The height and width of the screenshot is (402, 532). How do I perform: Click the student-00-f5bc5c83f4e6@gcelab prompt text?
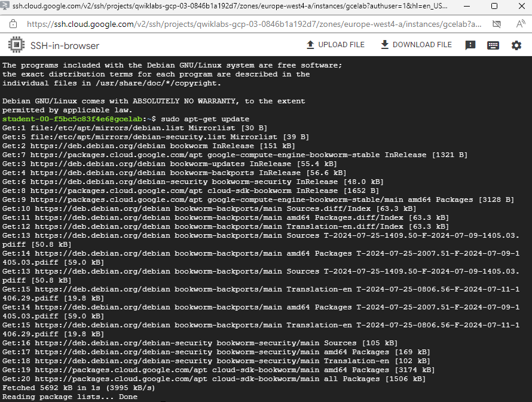[72, 119]
